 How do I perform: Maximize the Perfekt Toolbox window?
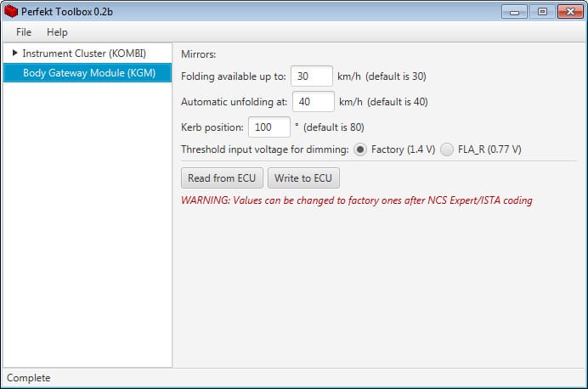[540, 11]
